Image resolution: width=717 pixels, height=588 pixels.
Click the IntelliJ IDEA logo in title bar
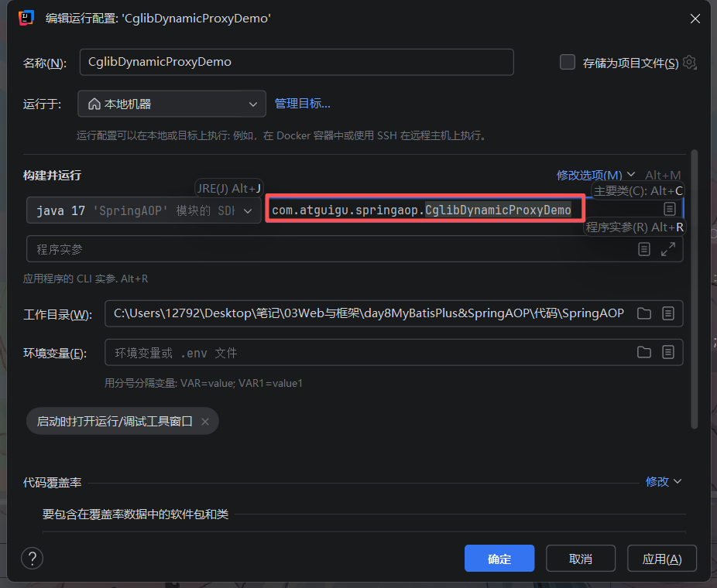click(26, 18)
